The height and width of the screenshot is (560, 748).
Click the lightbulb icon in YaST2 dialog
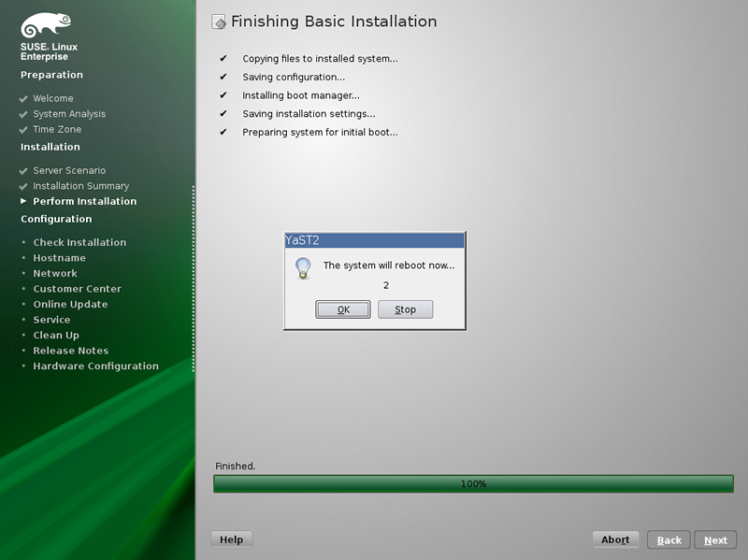pos(303,267)
